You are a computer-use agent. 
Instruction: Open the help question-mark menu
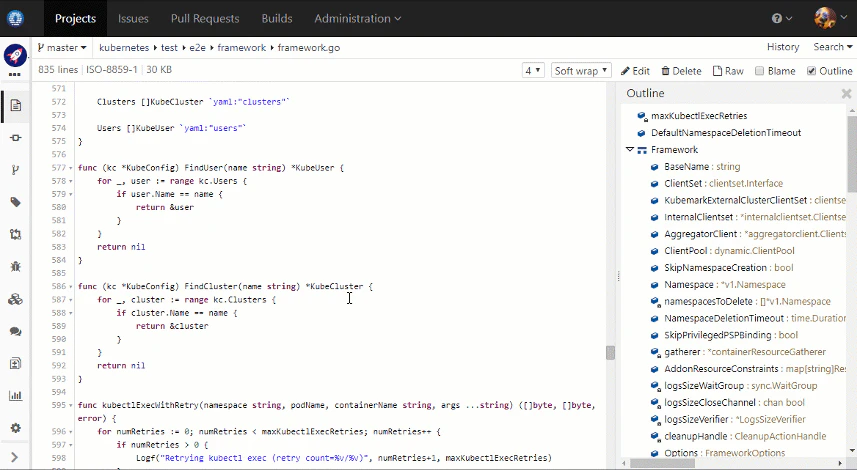[782, 18]
